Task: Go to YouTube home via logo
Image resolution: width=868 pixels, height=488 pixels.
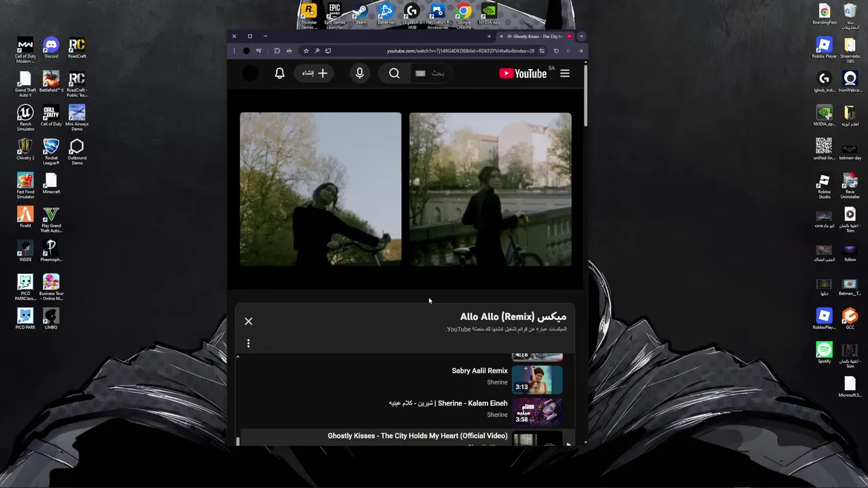Action: tap(524, 73)
